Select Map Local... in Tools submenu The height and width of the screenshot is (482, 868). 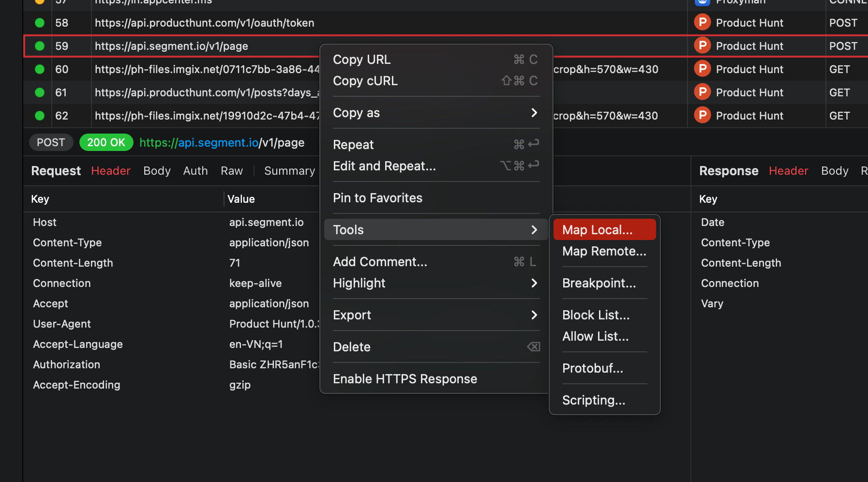[604, 230]
